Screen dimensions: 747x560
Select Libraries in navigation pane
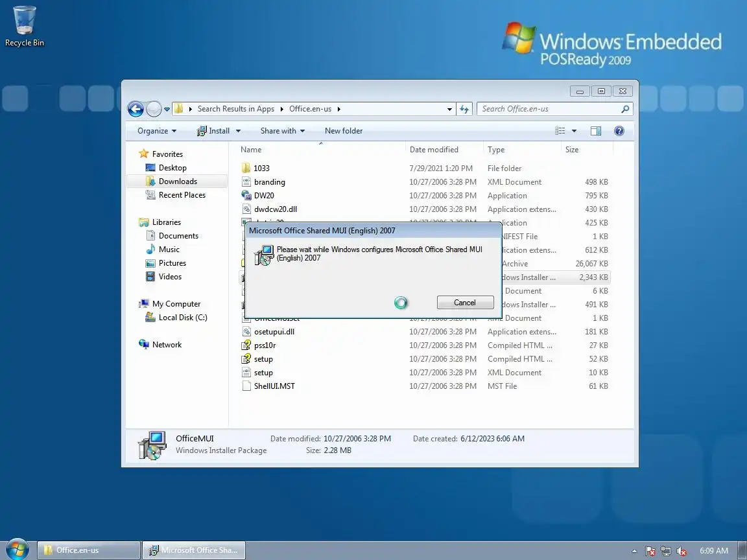click(x=166, y=222)
